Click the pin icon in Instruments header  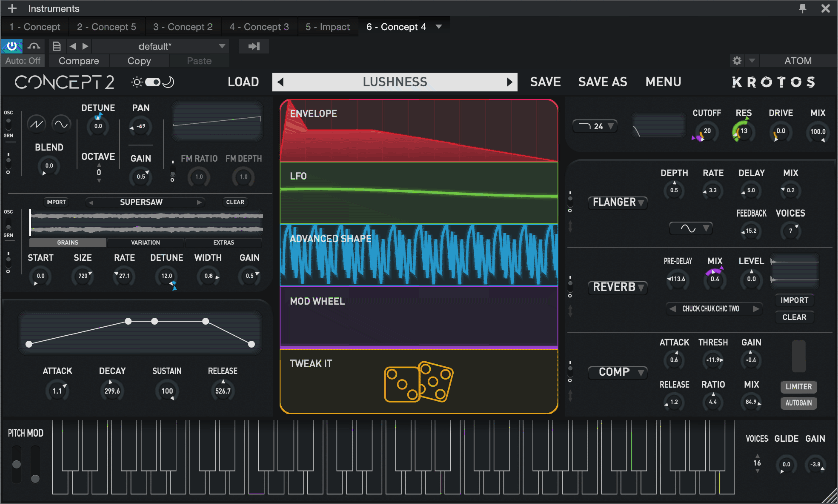click(x=803, y=8)
